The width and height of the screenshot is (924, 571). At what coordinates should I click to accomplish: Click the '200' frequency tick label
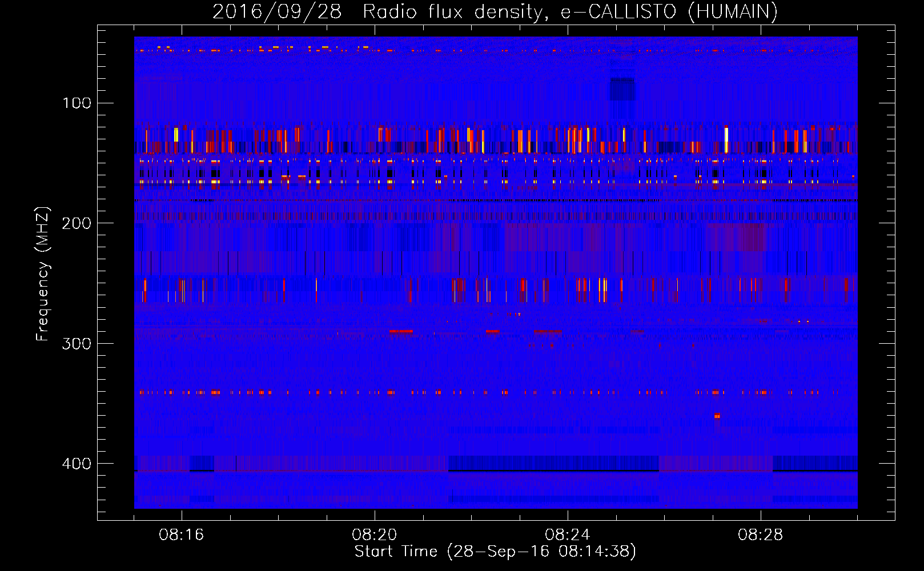[x=77, y=223]
